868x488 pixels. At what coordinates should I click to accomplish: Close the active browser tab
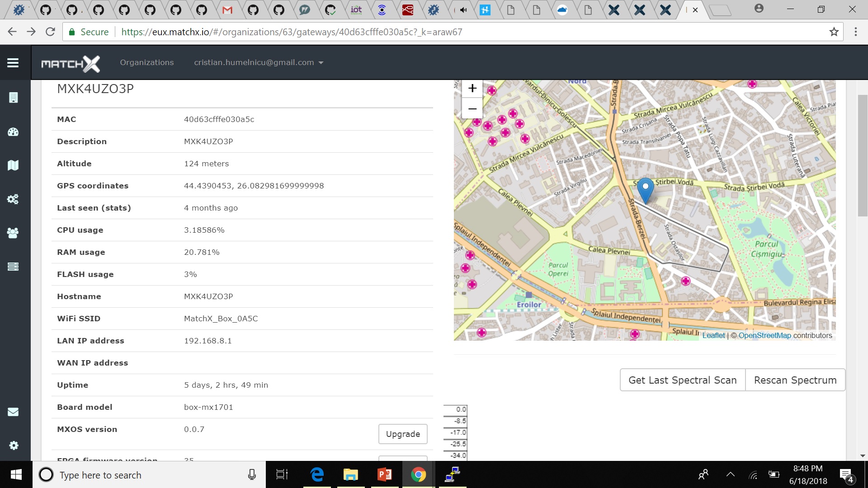(695, 9)
